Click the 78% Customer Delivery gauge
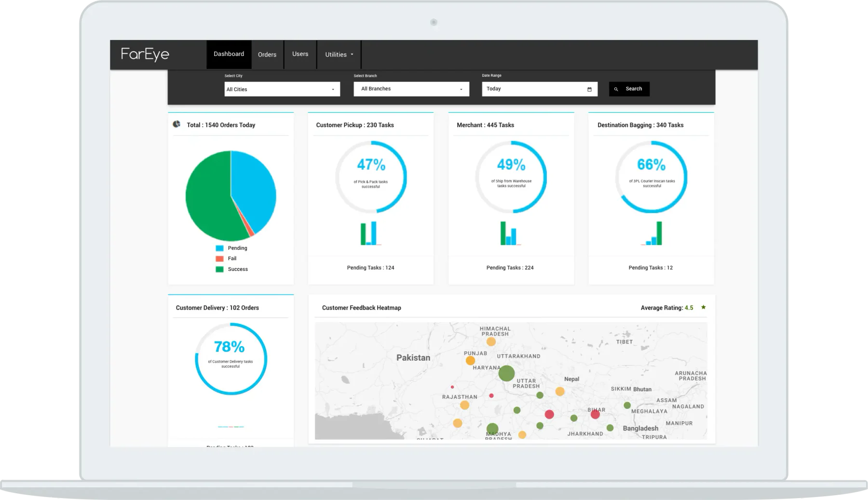 point(231,359)
